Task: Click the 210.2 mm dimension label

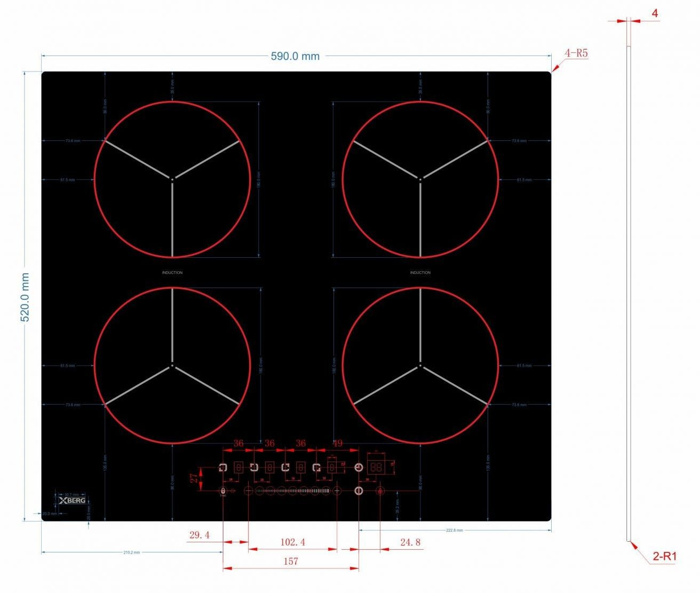Action: [132, 552]
